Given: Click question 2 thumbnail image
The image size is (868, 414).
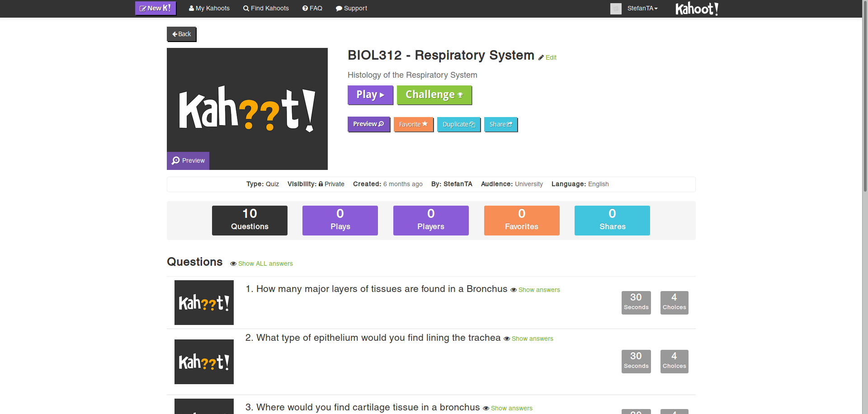Looking at the screenshot, I should click(204, 362).
